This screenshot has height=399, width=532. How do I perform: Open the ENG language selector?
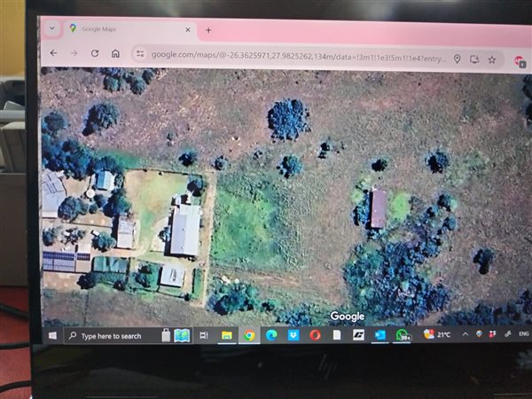click(523, 334)
